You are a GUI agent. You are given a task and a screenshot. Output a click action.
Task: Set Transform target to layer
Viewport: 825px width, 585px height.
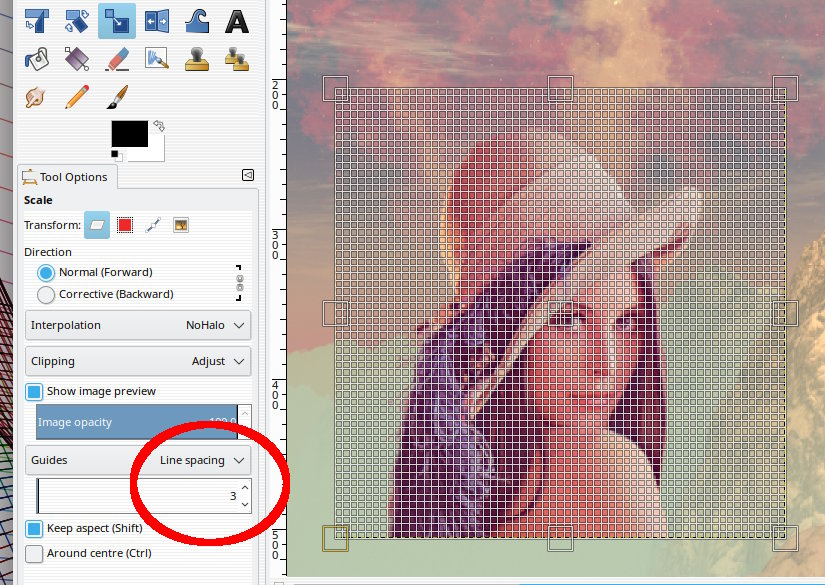tap(97, 225)
